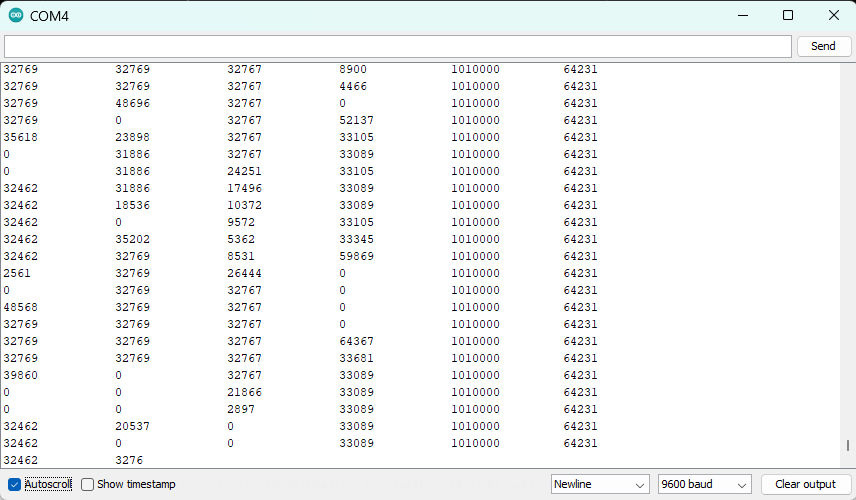The width and height of the screenshot is (856, 500).
Task: Maximize the COM4 window
Action: pos(788,15)
